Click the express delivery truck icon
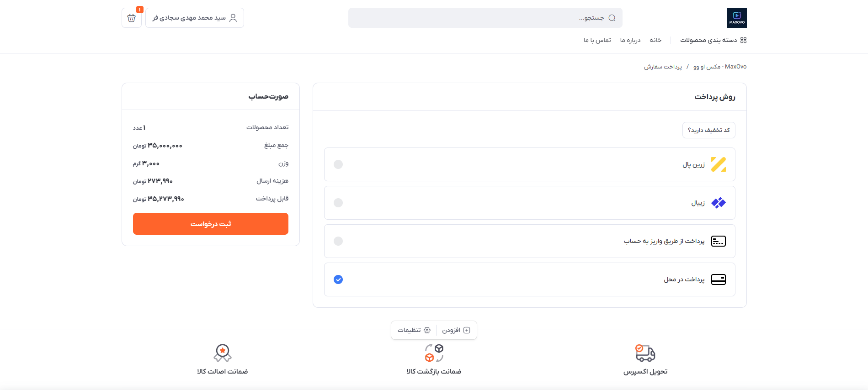This screenshot has height=390, width=868. coord(645,353)
